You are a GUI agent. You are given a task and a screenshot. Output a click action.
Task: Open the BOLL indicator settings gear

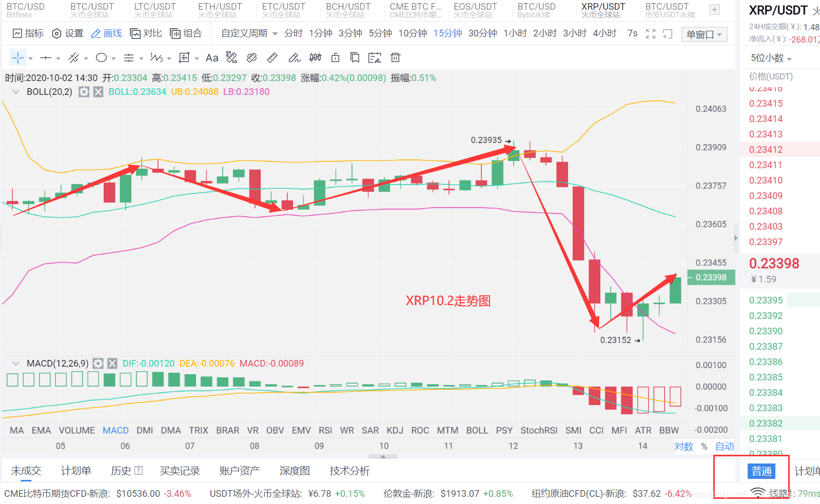(84, 92)
